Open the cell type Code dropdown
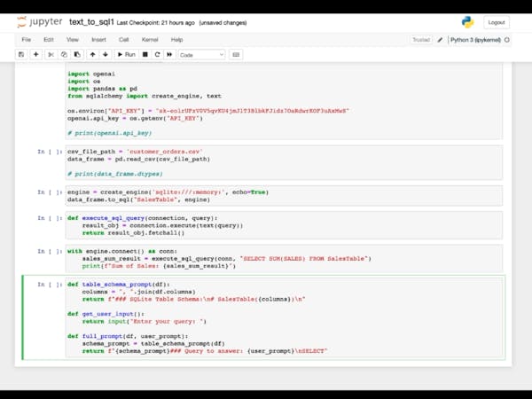Image resolution: width=532 pixels, height=399 pixels. [201, 55]
